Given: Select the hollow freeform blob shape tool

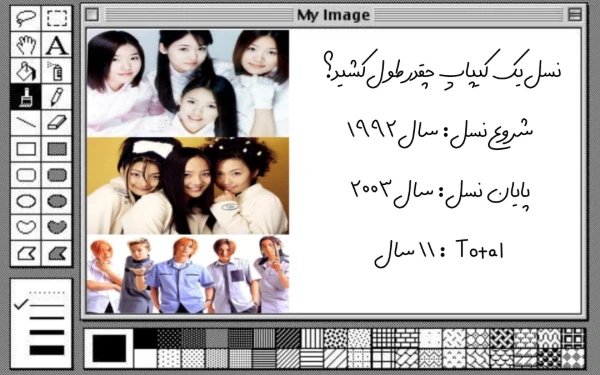Looking at the screenshot, I should [26, 227].
